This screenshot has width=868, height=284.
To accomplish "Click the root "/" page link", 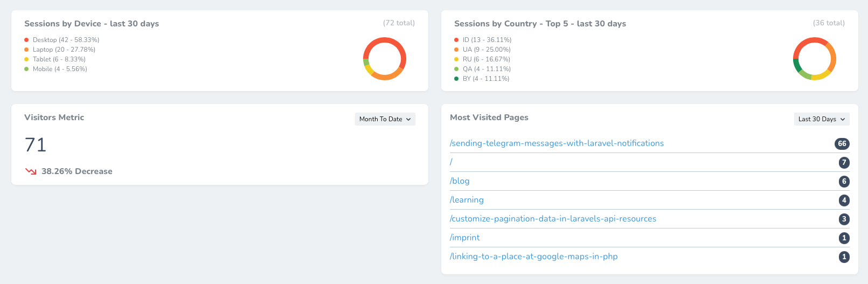I will [x=452, y=162].
